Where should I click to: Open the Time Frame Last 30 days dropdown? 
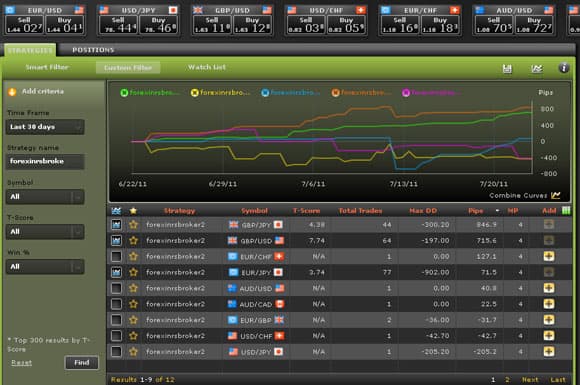[x=45, y=127]
